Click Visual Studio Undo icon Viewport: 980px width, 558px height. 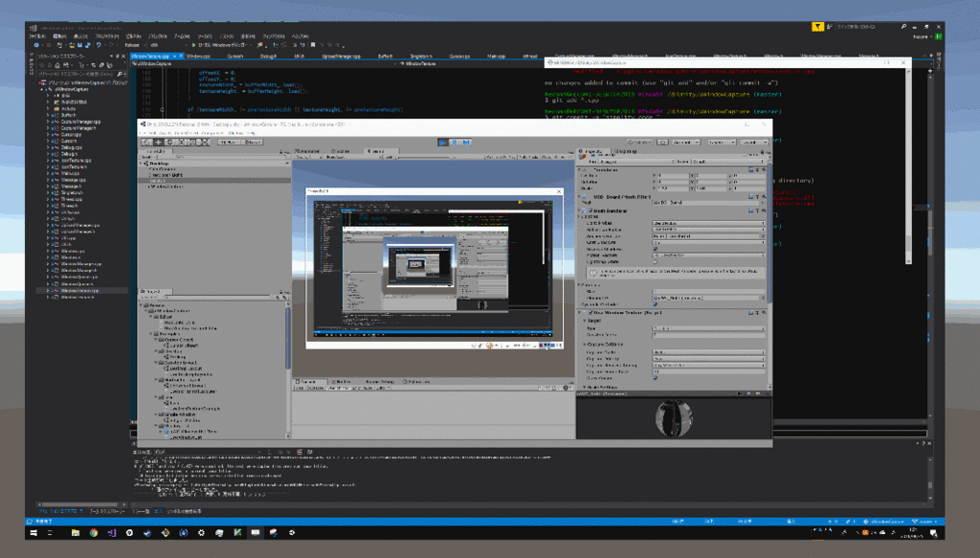point(99,45)
